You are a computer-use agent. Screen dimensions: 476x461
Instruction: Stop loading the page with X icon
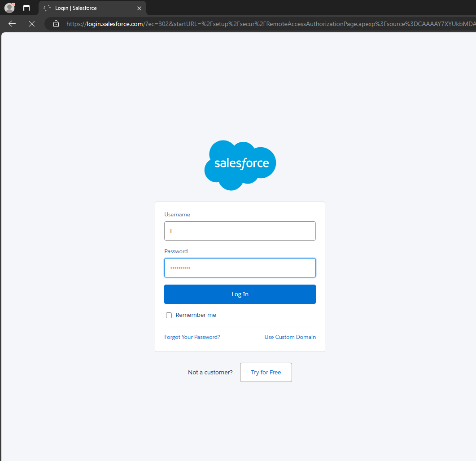pos(32,24)
